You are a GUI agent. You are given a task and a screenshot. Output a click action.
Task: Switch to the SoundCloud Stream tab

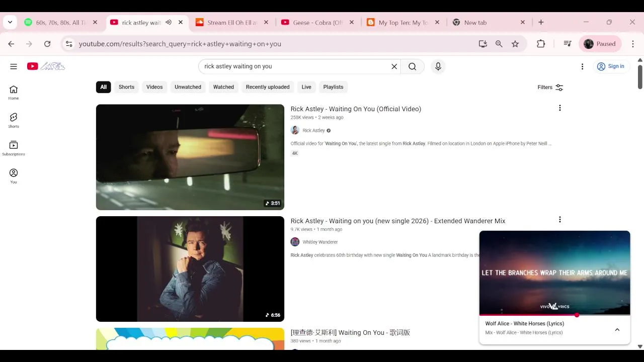click(231, 23)
